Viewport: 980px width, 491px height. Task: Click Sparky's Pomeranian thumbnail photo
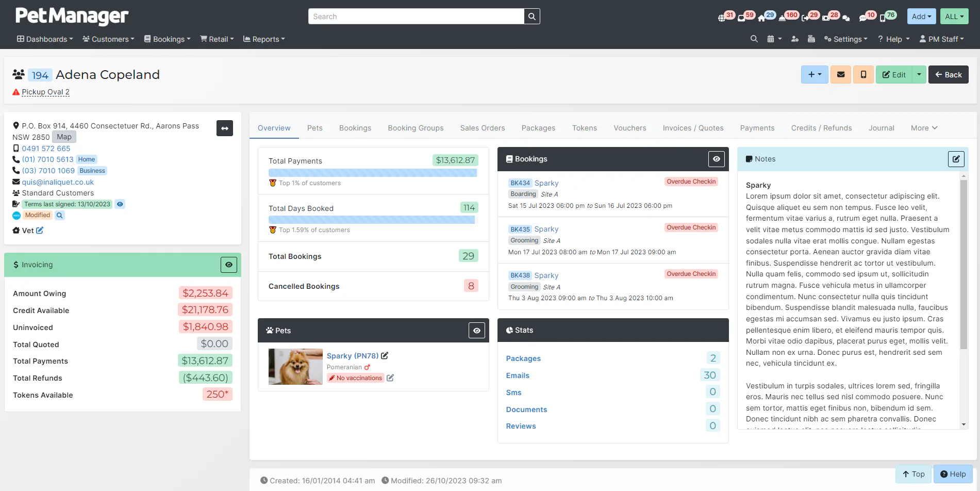click(295, 367)
